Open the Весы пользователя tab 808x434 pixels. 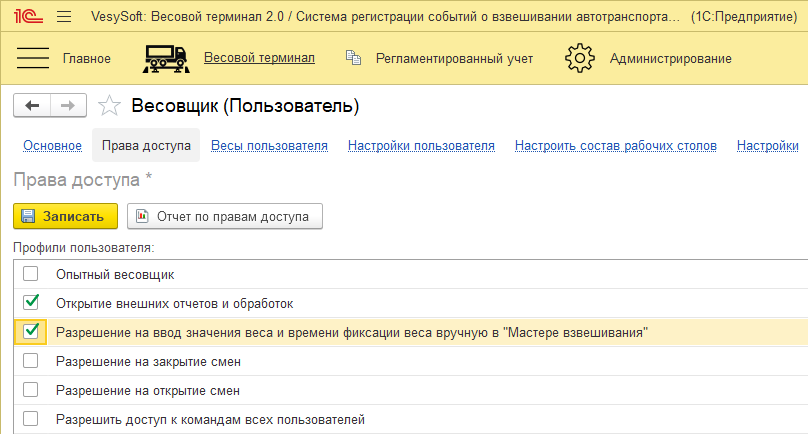click(x=269, y=146)
